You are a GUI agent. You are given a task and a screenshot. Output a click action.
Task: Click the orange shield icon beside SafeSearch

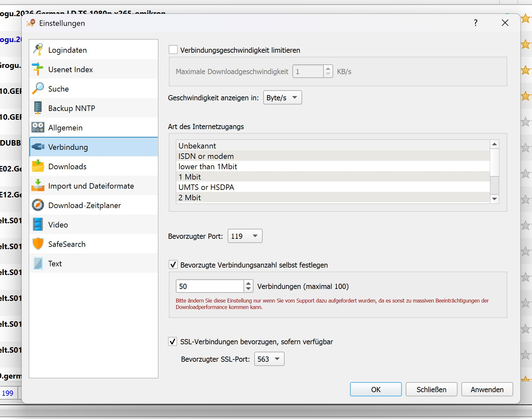pyautogui.click(x=38, y=244)
